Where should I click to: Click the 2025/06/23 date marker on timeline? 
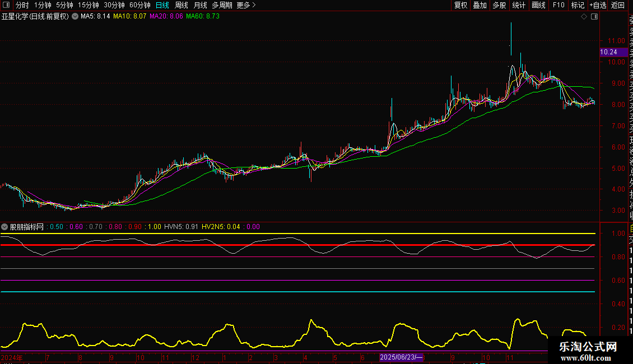pyautogui.click(x=402, y=357)
